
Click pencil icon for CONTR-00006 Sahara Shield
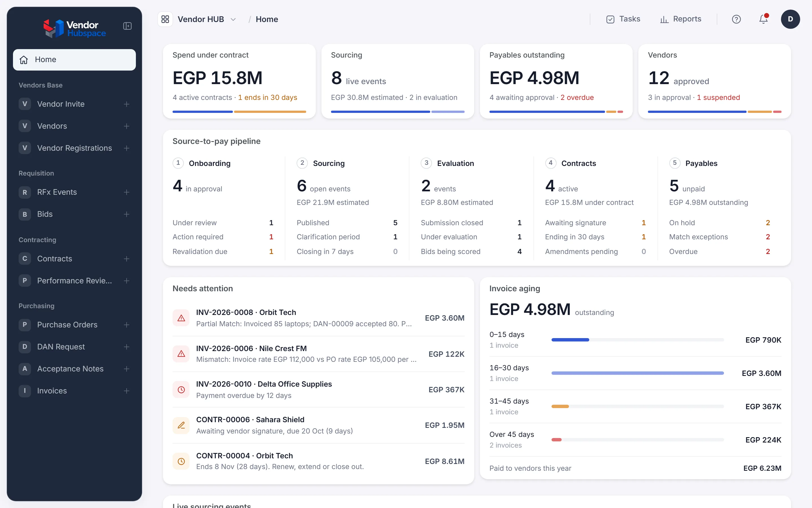(x=181, y=425)
